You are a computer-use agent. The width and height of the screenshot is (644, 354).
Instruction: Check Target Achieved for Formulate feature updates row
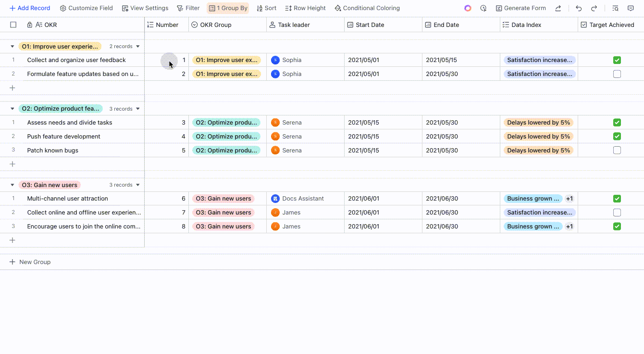[617, 74]
